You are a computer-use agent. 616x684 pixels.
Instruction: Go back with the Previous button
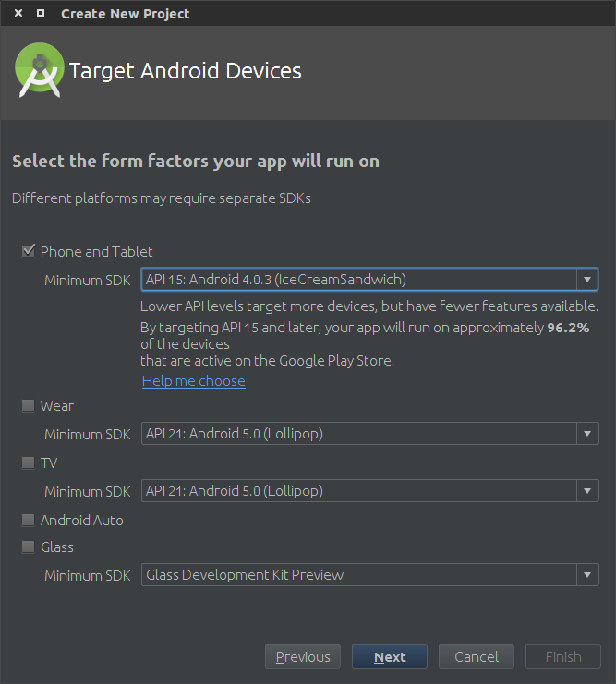coord(303,656)
